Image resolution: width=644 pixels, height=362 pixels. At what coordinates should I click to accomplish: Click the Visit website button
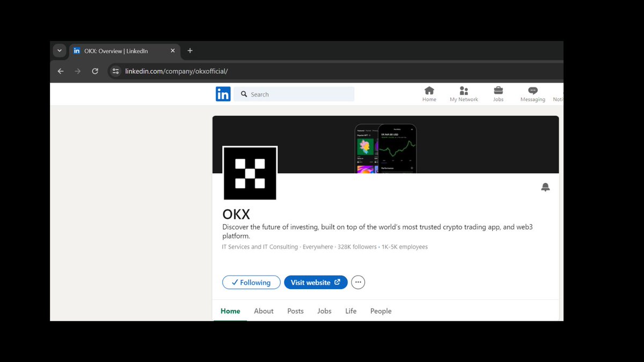(316, 283)
